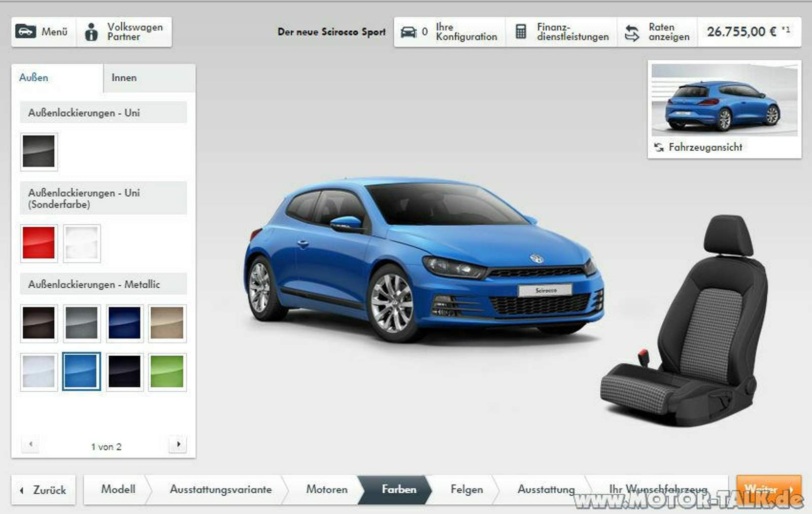Select the black metallic swatch
812x514 pixels.
(124, 371)
